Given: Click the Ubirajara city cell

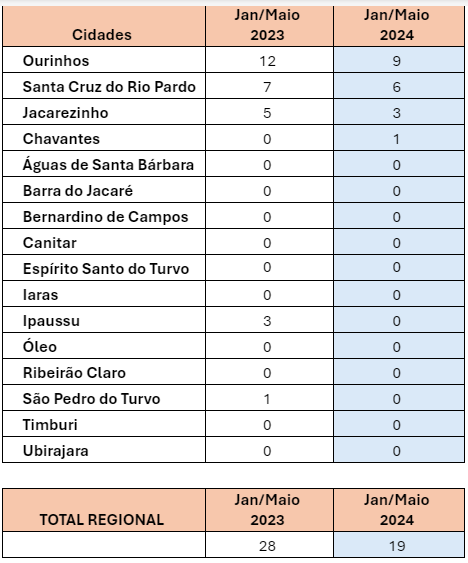Looking at the screenshot, I should (104, 450).
